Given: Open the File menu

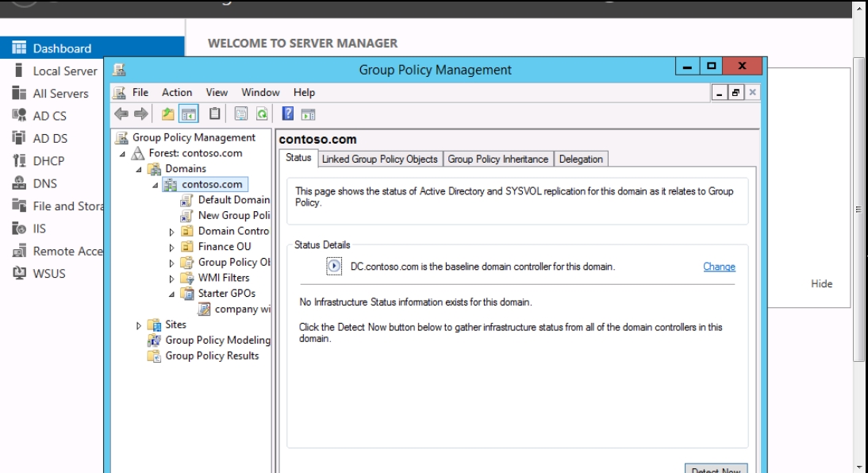Looking at the screenshot, I should (x=140, y=93).
